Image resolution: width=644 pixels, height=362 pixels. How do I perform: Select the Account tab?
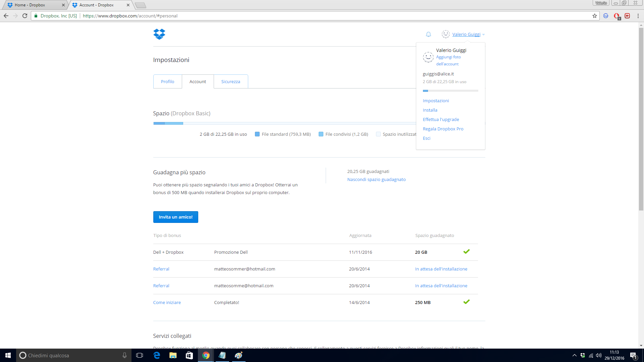[x=198, y=81]
